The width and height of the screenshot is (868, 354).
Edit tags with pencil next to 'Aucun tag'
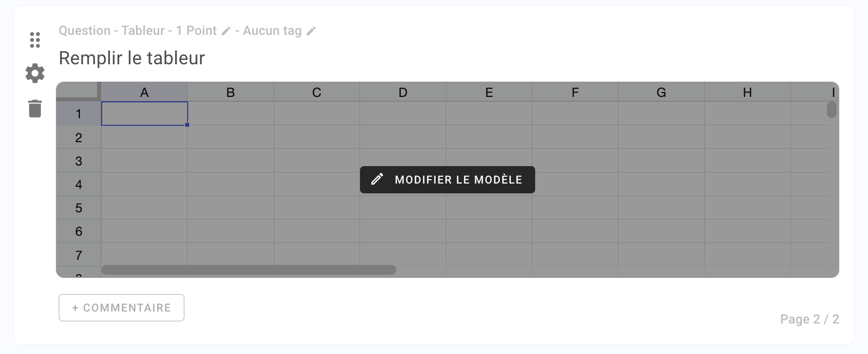(x=311, y=31)
